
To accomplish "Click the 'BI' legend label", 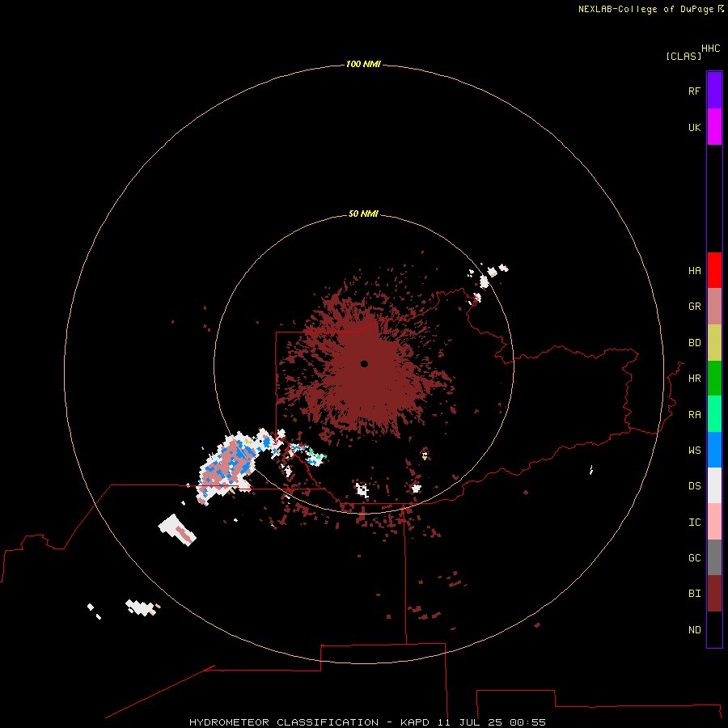I will (x=694, y=594).
